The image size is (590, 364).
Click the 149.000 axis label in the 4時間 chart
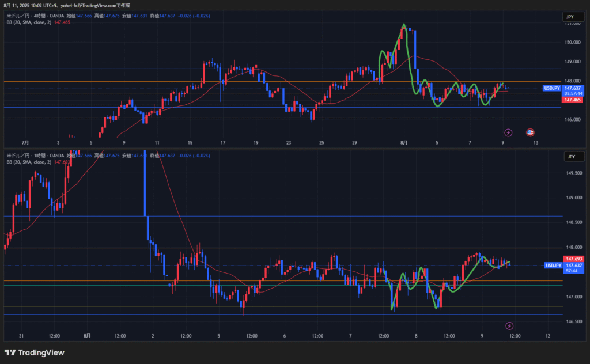[572, 62]
